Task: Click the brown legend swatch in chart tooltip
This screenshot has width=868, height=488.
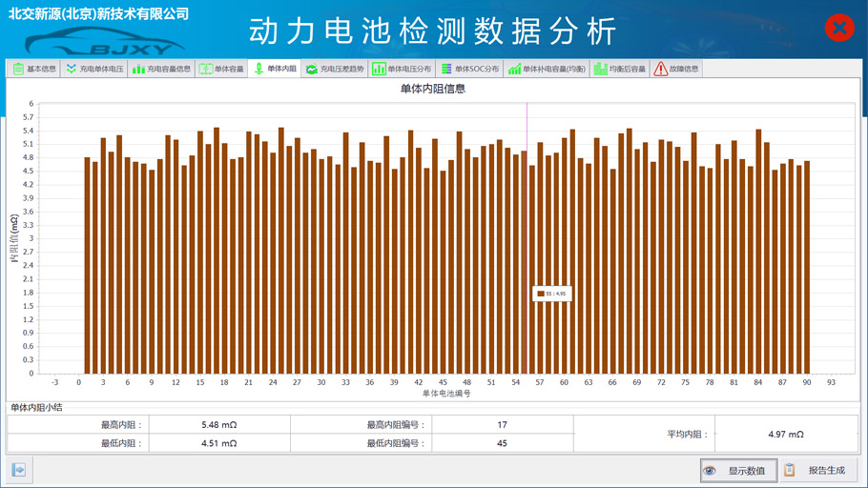Action: 541,294
